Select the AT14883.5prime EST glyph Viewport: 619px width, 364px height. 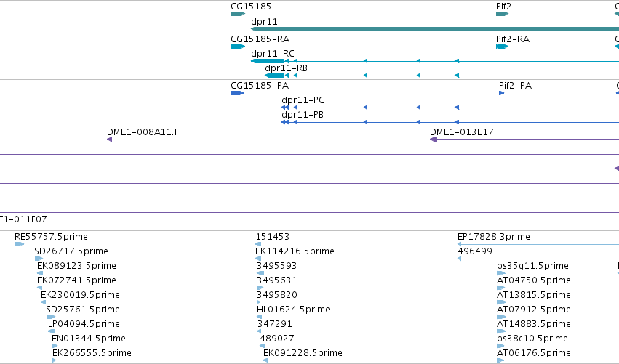coord(501,331)
